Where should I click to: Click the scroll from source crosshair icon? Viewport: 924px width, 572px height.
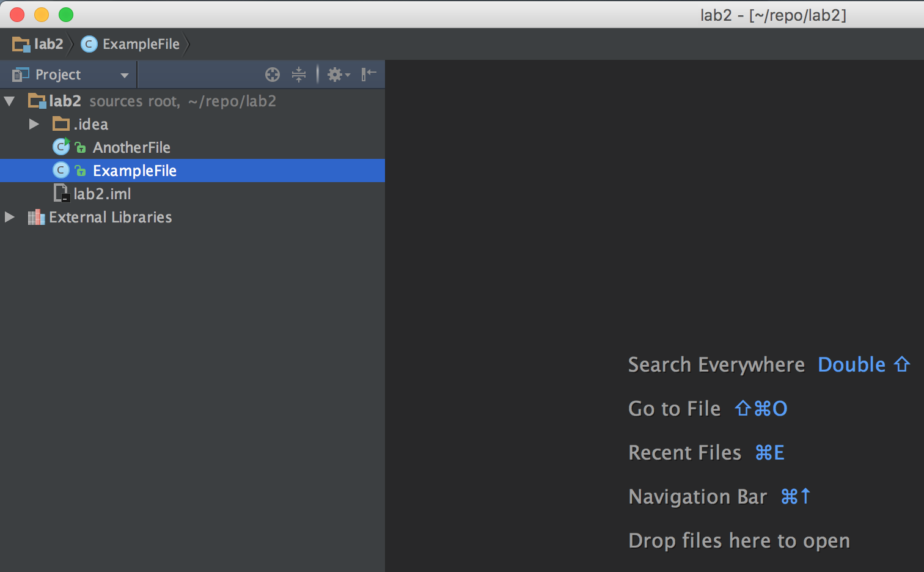click(273, 75)
